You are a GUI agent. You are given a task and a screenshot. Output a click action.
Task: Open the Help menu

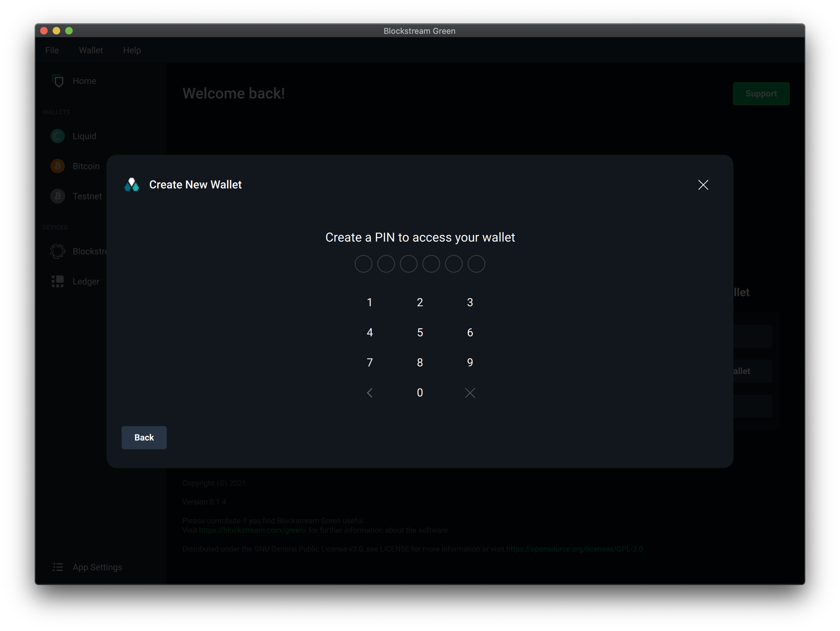point(132,50)
